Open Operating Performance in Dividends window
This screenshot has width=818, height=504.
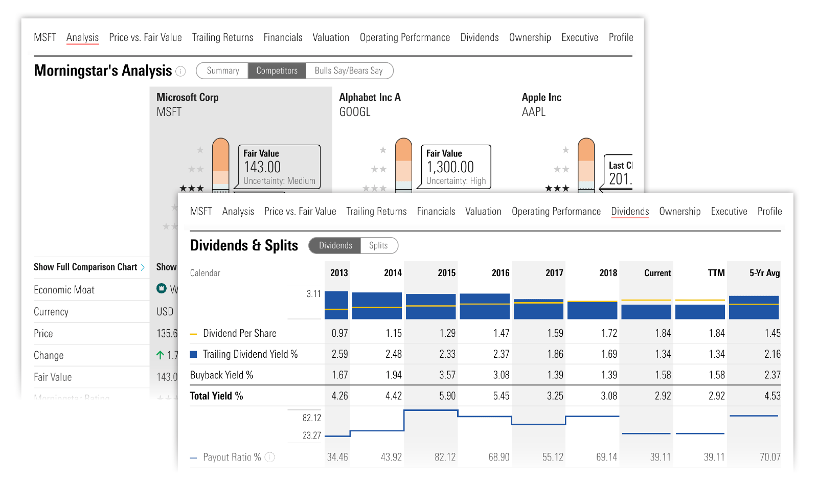[556, 211]
